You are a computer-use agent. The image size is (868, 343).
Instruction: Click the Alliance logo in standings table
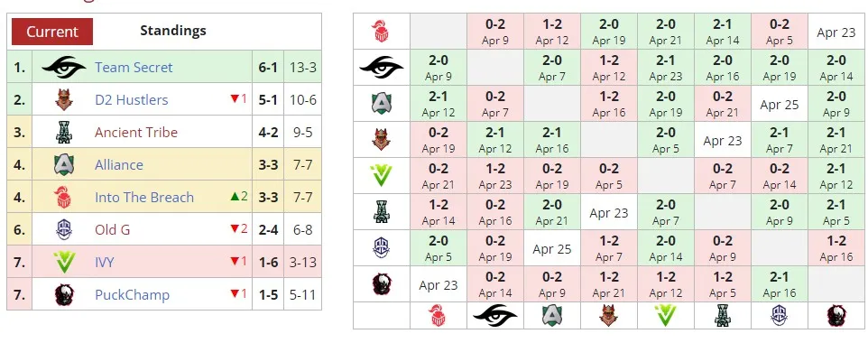(x=64, y=164)
